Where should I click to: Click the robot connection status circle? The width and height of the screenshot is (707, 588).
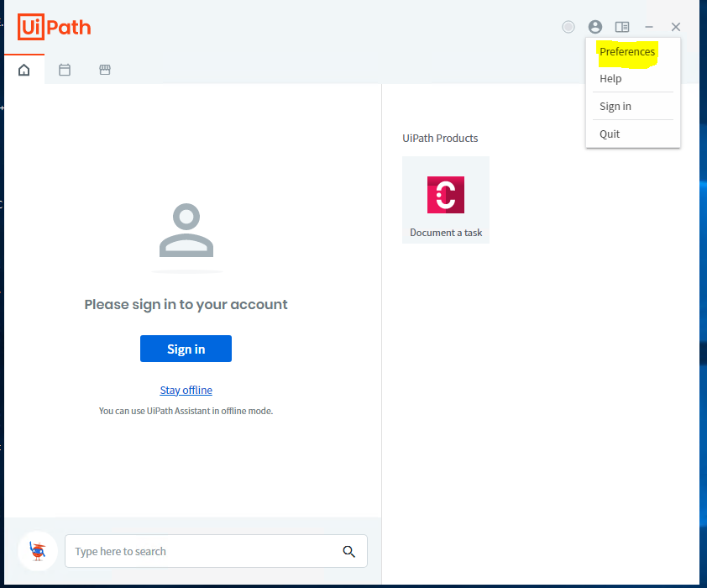point(568,27)
